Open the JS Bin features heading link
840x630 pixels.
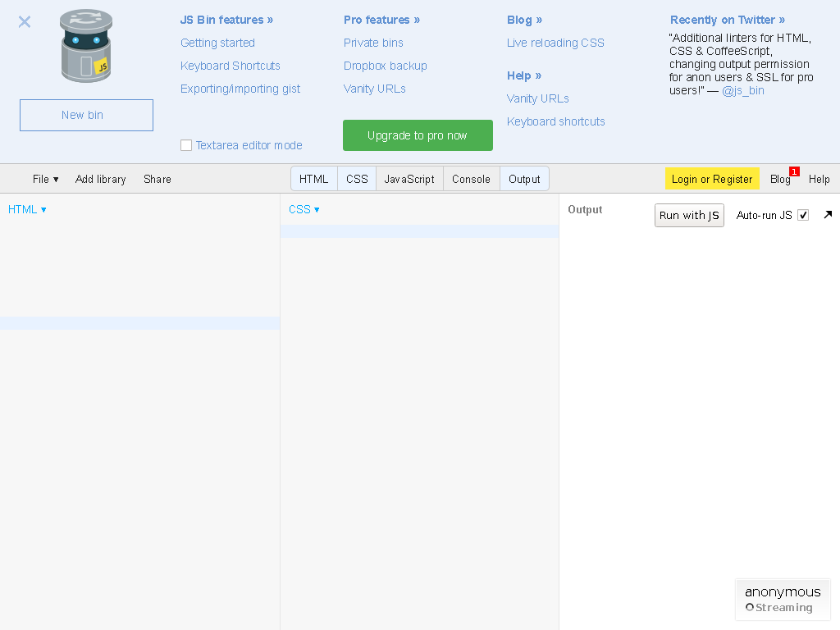pos(226,20)
